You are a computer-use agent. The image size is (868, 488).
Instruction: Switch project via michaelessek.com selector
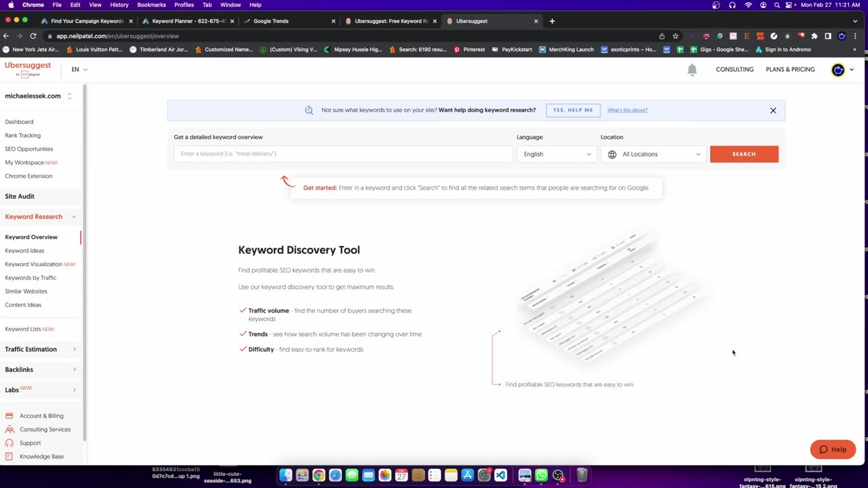[x=38, y=96]
